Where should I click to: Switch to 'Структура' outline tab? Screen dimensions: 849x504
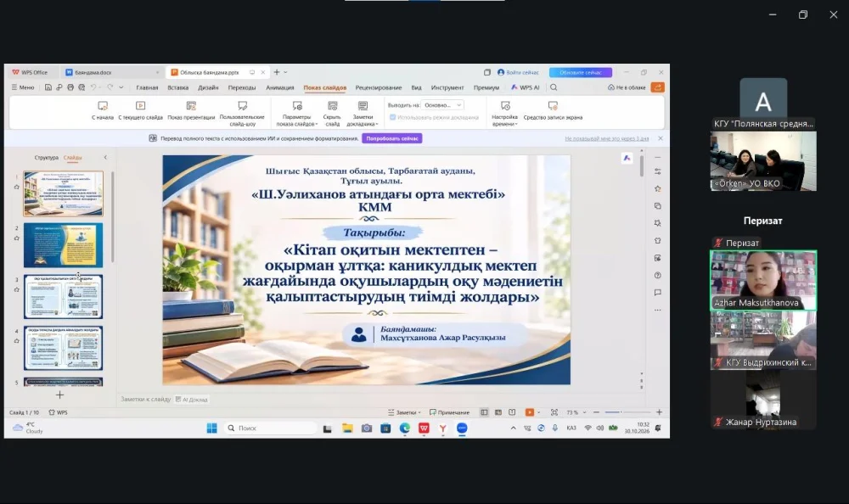coord(46,158)
